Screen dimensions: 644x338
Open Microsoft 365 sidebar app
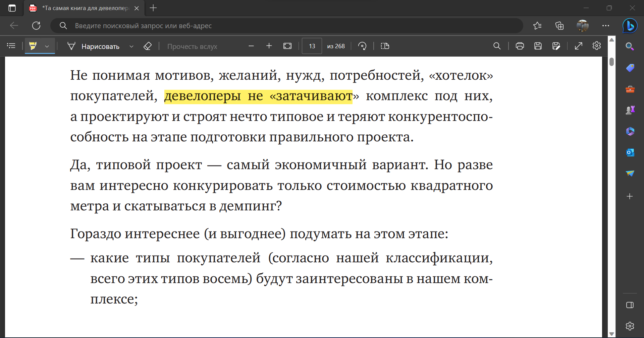(x=630, y=131)
